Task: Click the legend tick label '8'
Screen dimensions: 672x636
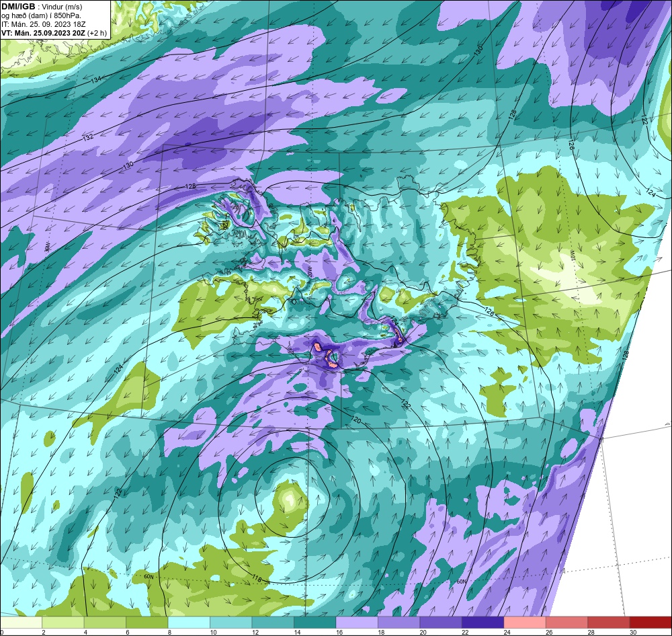Action: tap(170, 632)
